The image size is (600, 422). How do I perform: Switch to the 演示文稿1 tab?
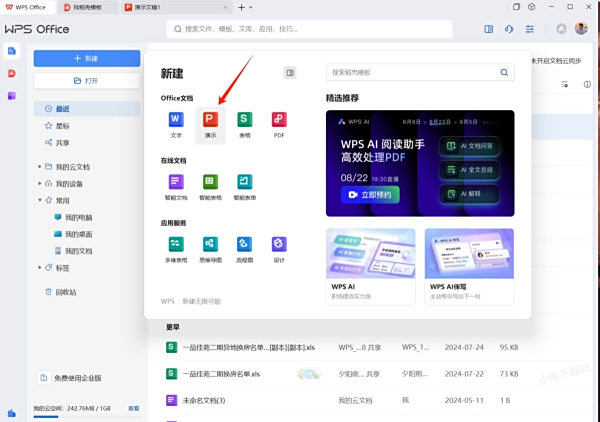click(176, 7)
